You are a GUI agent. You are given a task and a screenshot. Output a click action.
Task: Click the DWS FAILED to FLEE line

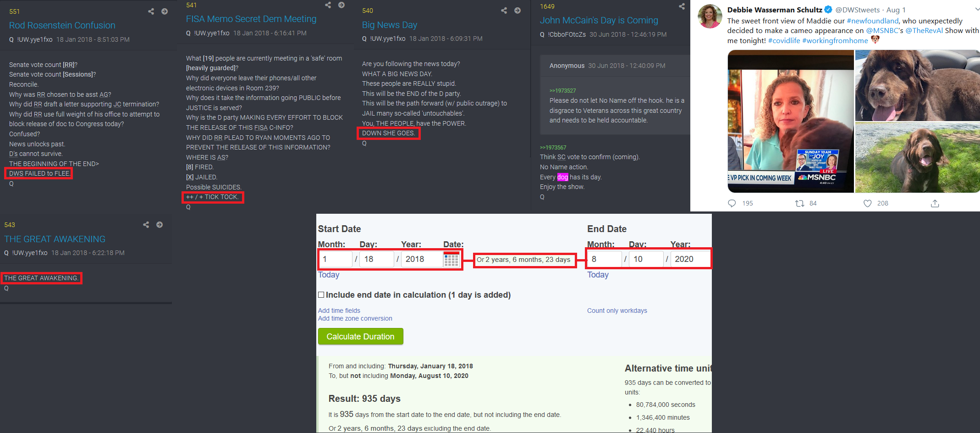[x=39, y=173]
